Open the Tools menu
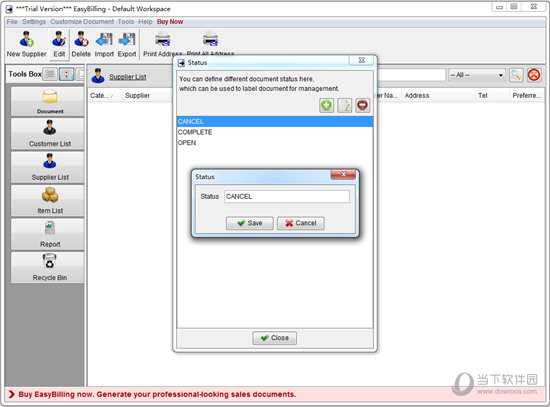Viewport: 550px width, 407px height. [126, 22]
